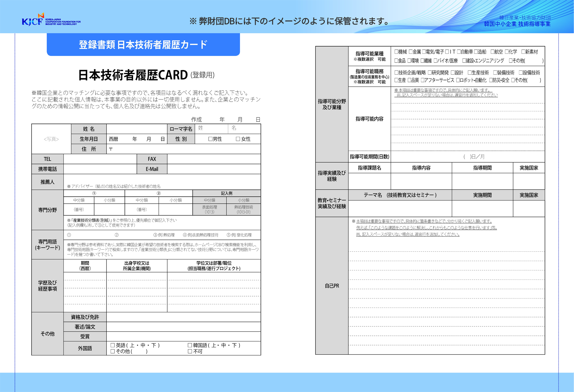Screen dimensions: 574x392
Task: Tick the 品質 checkbox
Action: tap(410, 80)
